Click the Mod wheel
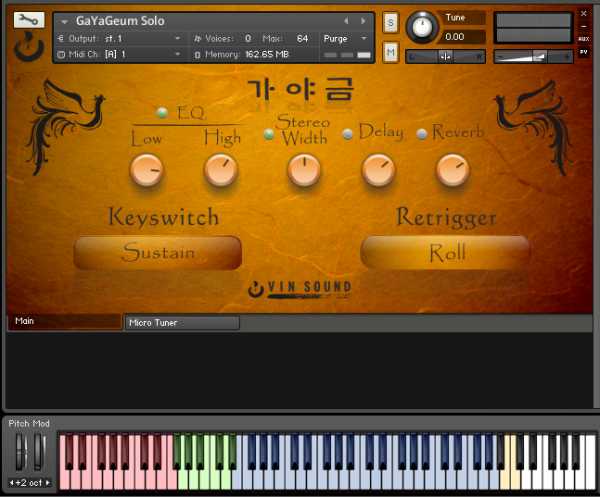 click(39, 451)
